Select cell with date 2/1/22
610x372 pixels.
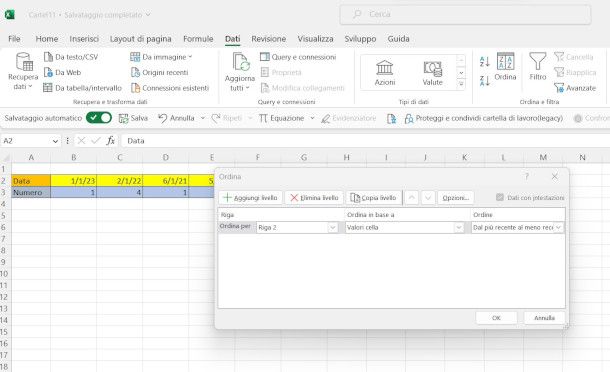(119, 181)
